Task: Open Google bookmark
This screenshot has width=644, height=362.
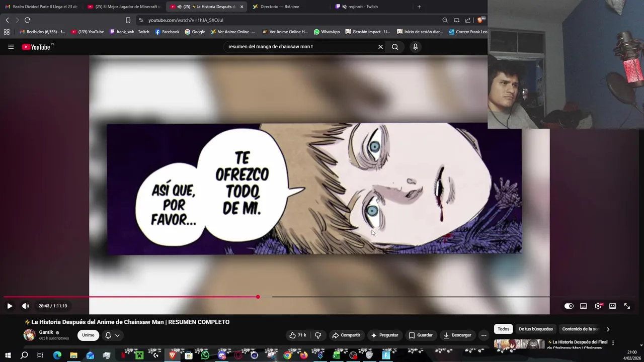Action: click(x=195, y=32)
